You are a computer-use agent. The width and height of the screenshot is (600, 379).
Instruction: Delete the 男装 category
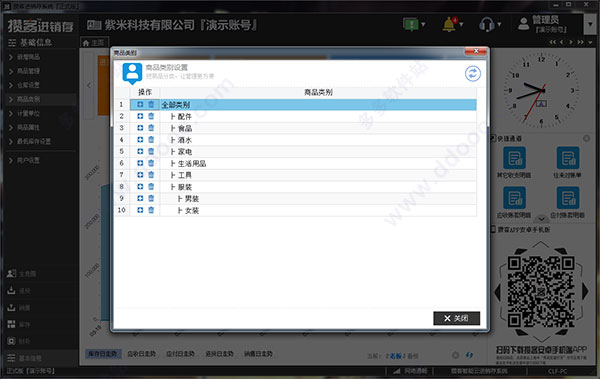[x=151, y=198]
